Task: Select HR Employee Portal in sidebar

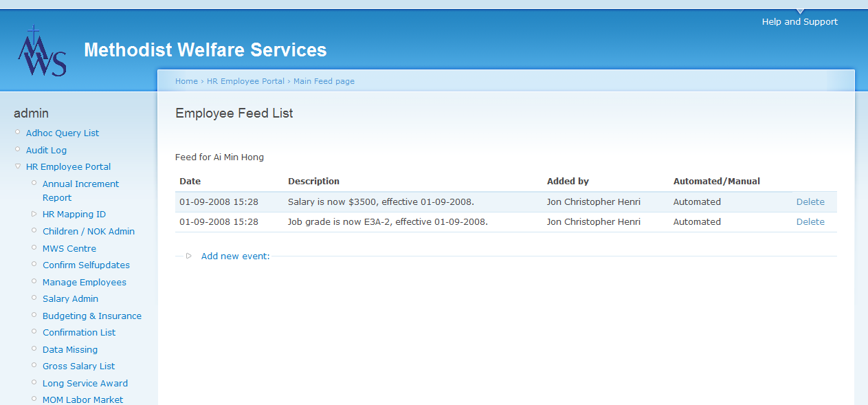Action: coord(68,167)
